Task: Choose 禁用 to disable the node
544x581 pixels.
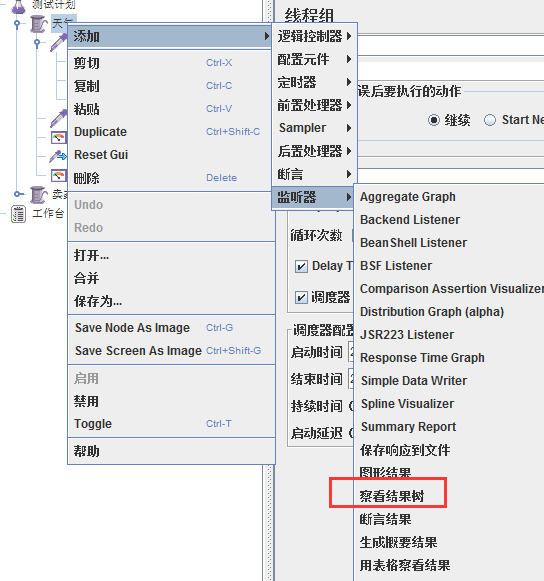Action: pos(171,401)
